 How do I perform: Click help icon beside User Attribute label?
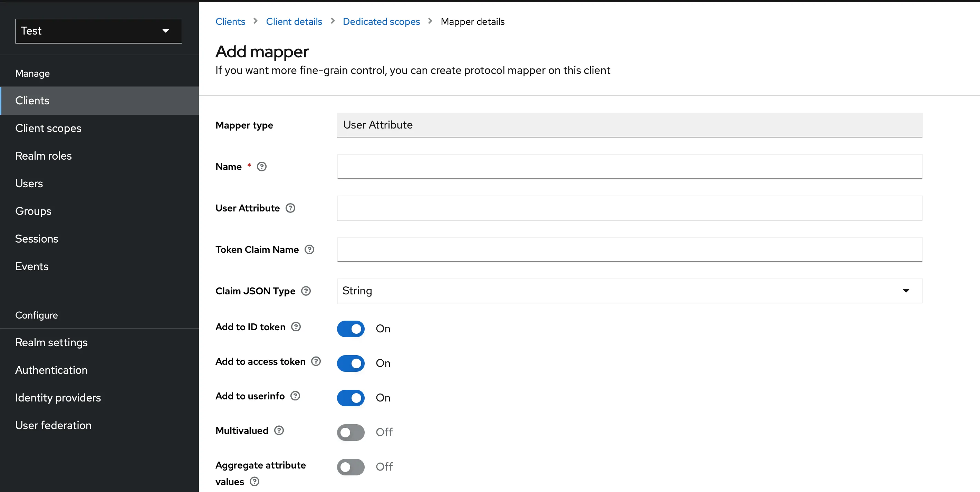coord(290,208)
